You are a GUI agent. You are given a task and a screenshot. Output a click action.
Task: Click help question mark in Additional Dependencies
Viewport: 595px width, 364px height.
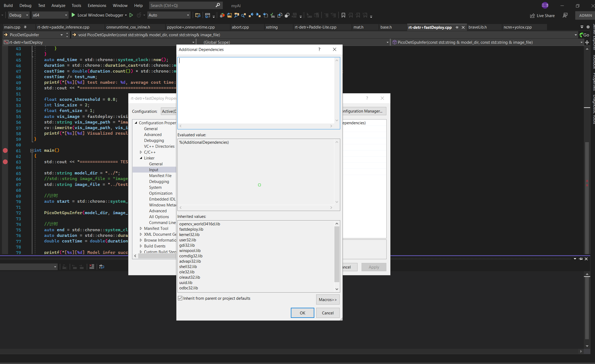pyautogui.click(x=319, y=49)
